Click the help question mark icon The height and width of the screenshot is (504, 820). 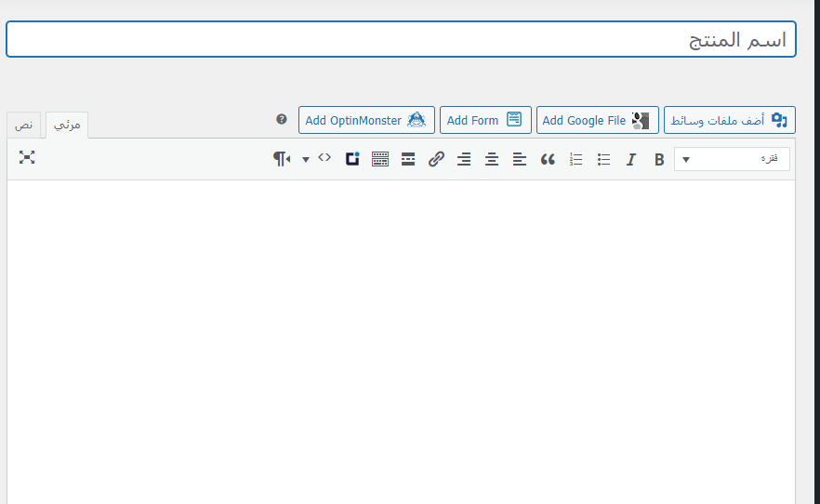[x=282, y=120]
